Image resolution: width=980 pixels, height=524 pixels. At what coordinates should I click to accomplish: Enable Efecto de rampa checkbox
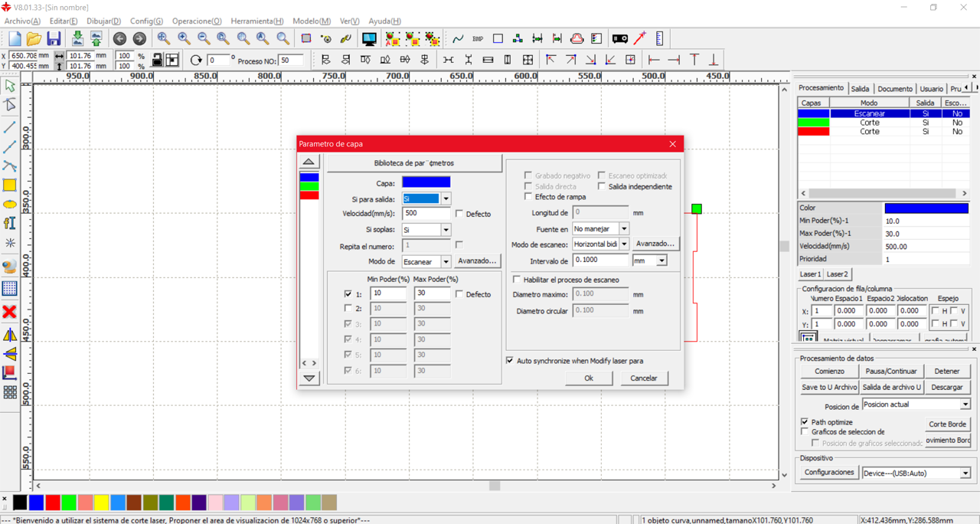click(x=528, y=197)
